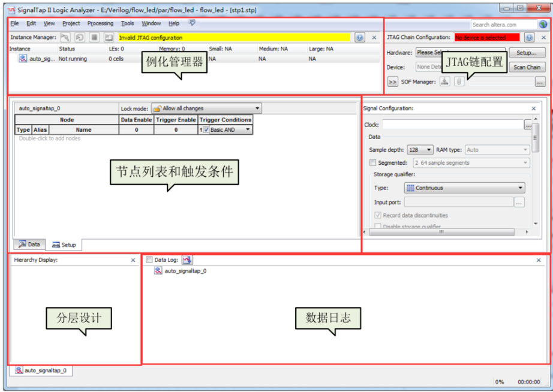Click the Data Log enable icon button
553x392 pixels.
click(x=187, y=260)
